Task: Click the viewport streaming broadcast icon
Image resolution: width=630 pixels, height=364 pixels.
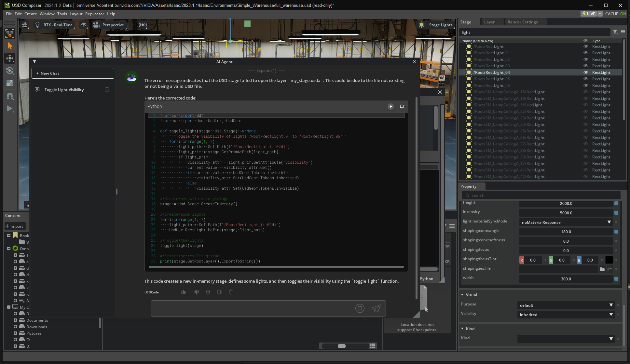Action: (x=143, y=25)
